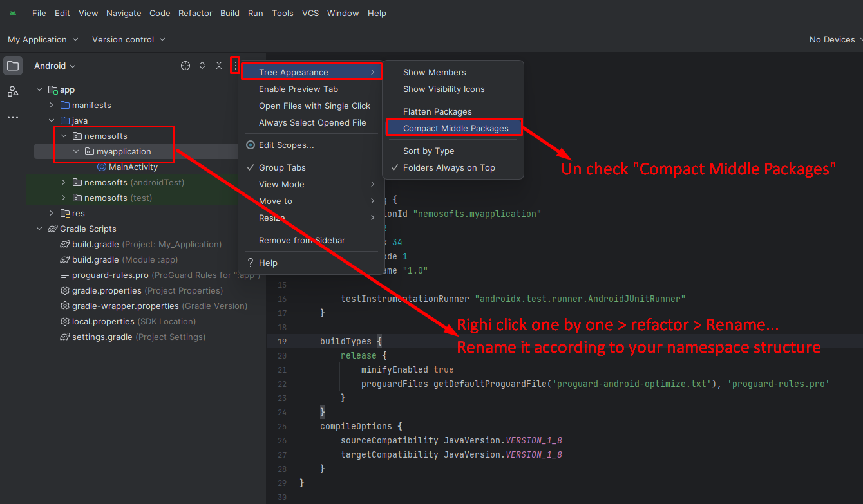Click the manifests folder icon
This screenshot has width=863, height=504.
65,105
